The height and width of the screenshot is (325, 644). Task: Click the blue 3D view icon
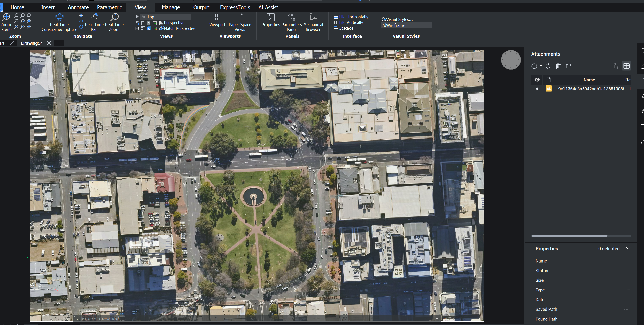149,29
